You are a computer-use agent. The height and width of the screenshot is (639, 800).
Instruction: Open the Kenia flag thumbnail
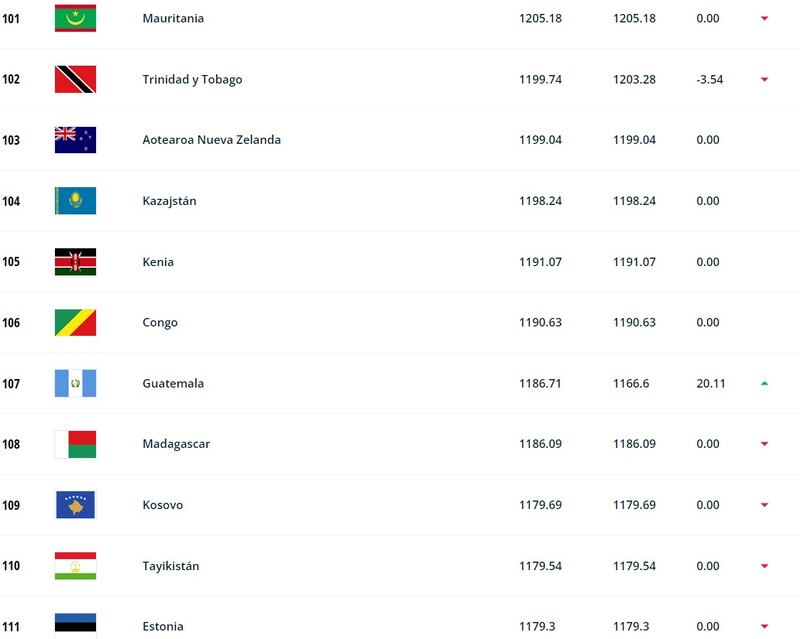(75, 262)
